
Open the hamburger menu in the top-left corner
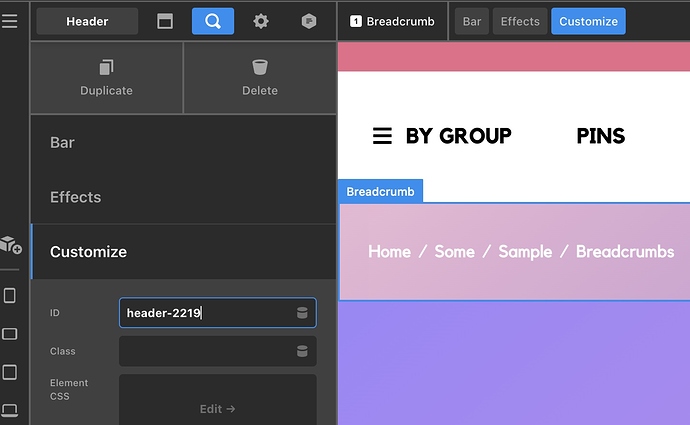10,21
